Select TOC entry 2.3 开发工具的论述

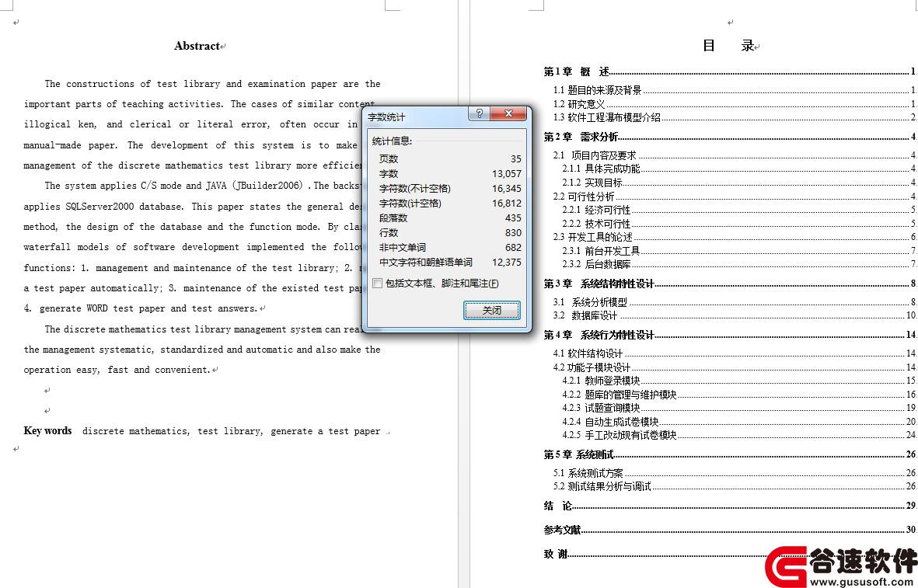[x=735, y=237]
